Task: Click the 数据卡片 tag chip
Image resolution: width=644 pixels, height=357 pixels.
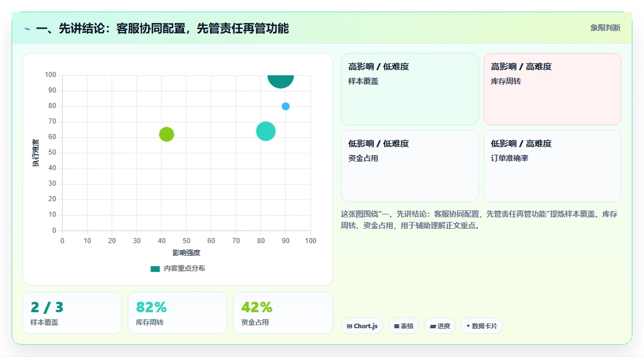Action: click(x=482, y=326)
